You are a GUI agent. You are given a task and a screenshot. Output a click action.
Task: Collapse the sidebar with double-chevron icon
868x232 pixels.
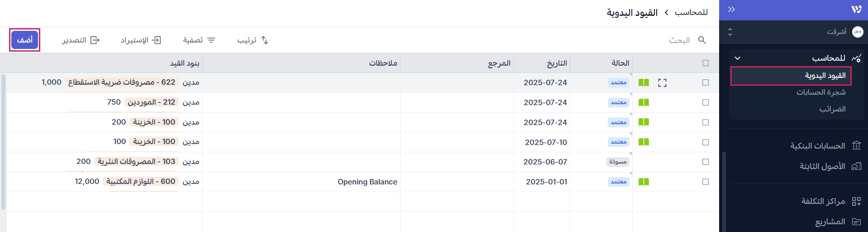731,9
